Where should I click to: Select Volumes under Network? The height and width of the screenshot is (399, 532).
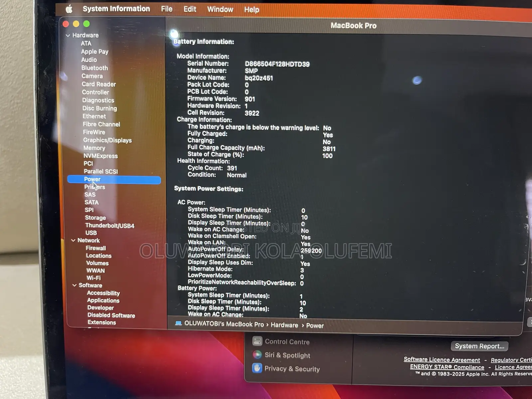click(97, 263)
